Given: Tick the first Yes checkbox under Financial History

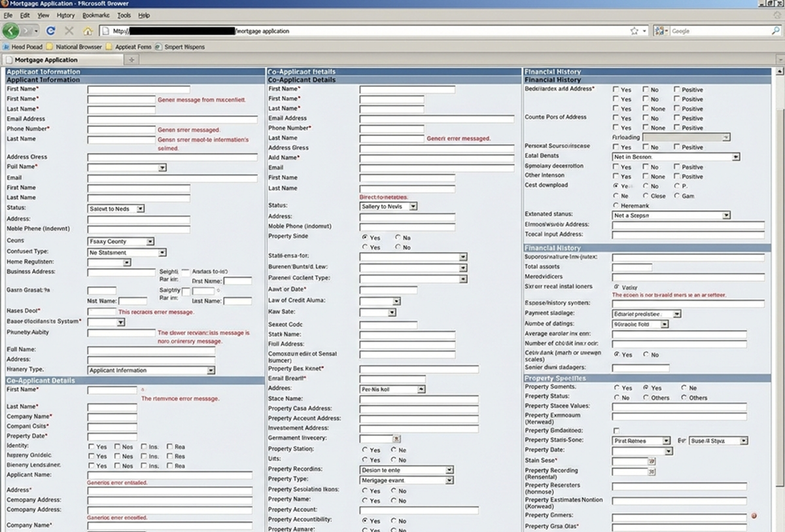Looking at the screenshot, I should tap(616, 90).
